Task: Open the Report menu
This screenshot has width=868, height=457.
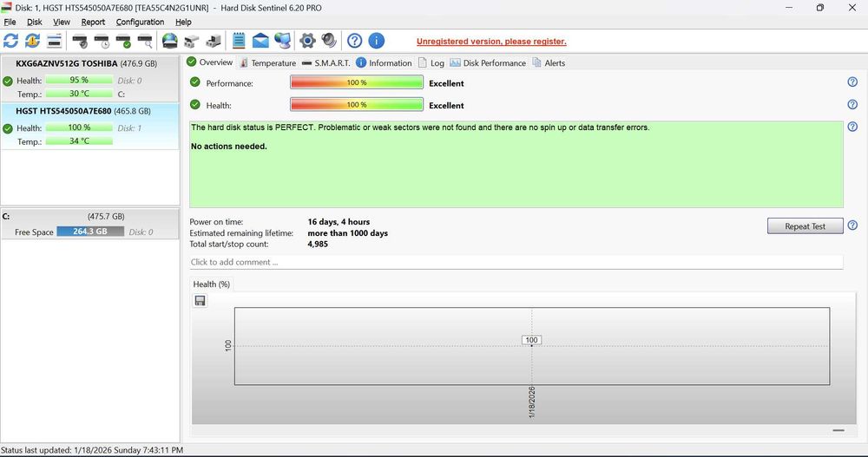Action: pyautogui.click(x=93, y=23)
